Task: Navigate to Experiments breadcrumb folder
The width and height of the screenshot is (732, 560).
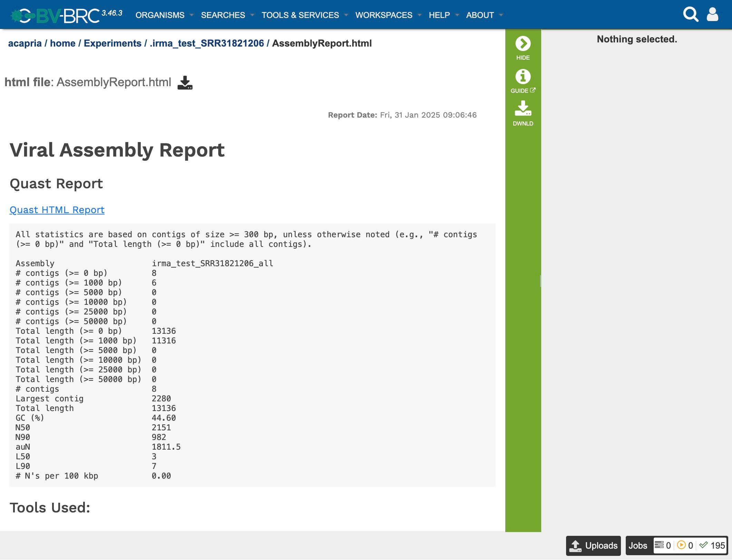Action: [112, 43]
